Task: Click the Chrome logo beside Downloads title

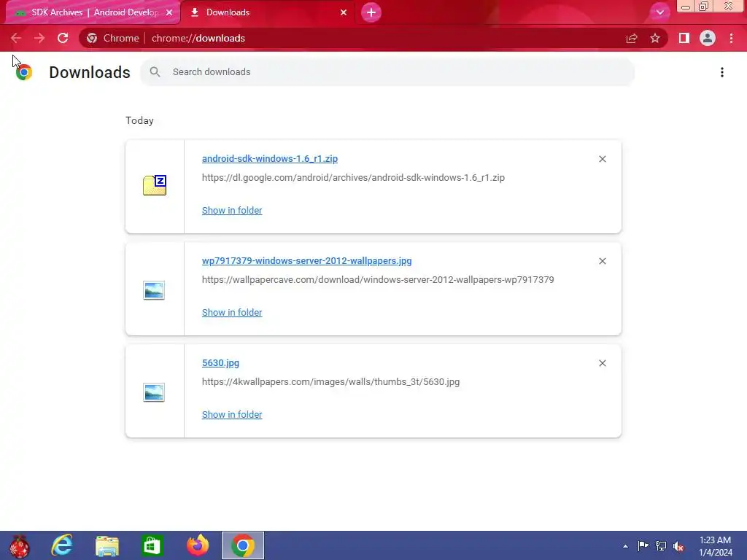Action: pos(24,72)
